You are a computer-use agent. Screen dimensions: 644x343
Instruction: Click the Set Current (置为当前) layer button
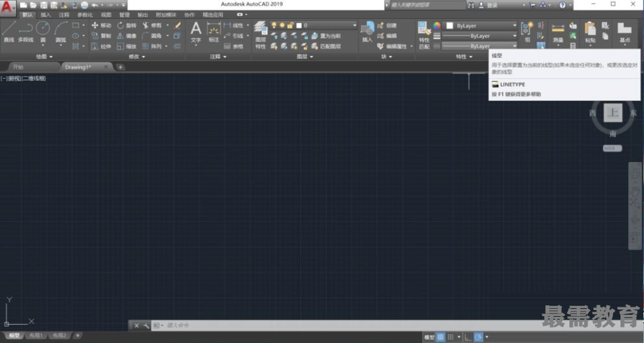point(326,36)
